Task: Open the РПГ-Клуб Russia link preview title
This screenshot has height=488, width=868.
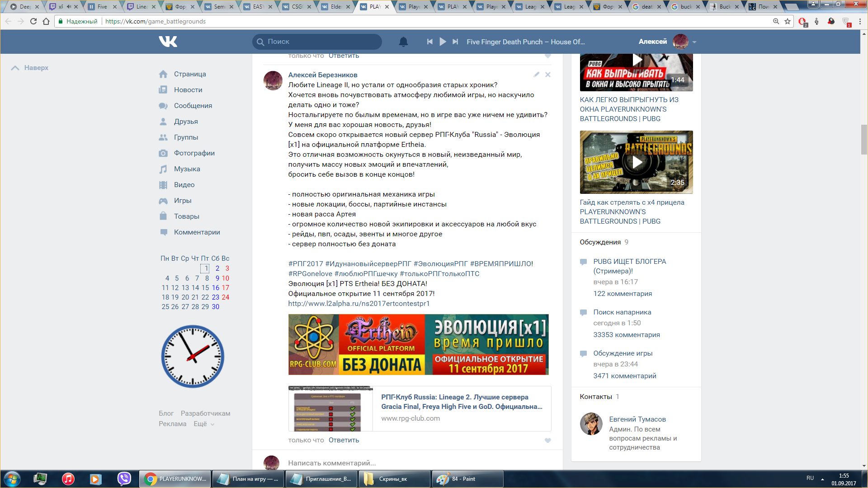Action: point(462,402)
